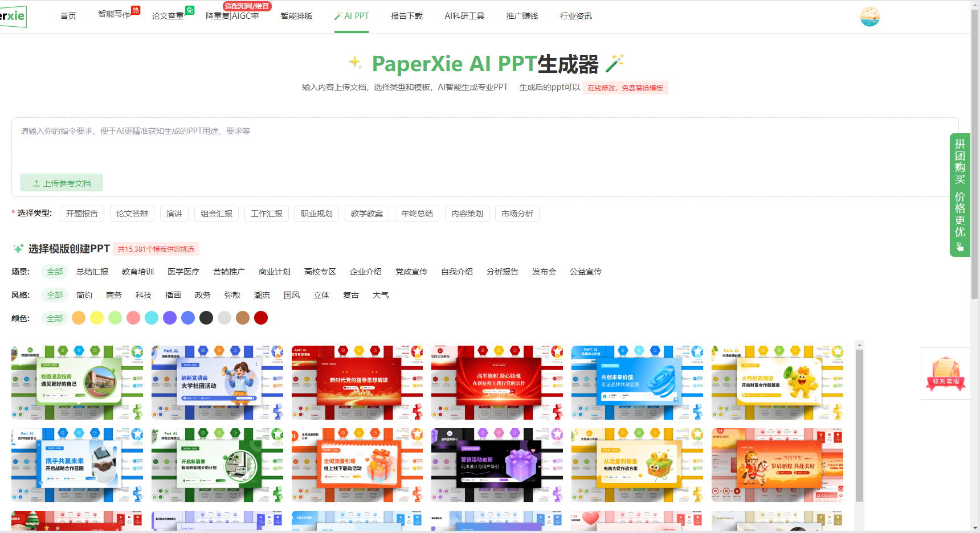Pick the blue color swatch

pyautogui.click(x=188, y=318)
